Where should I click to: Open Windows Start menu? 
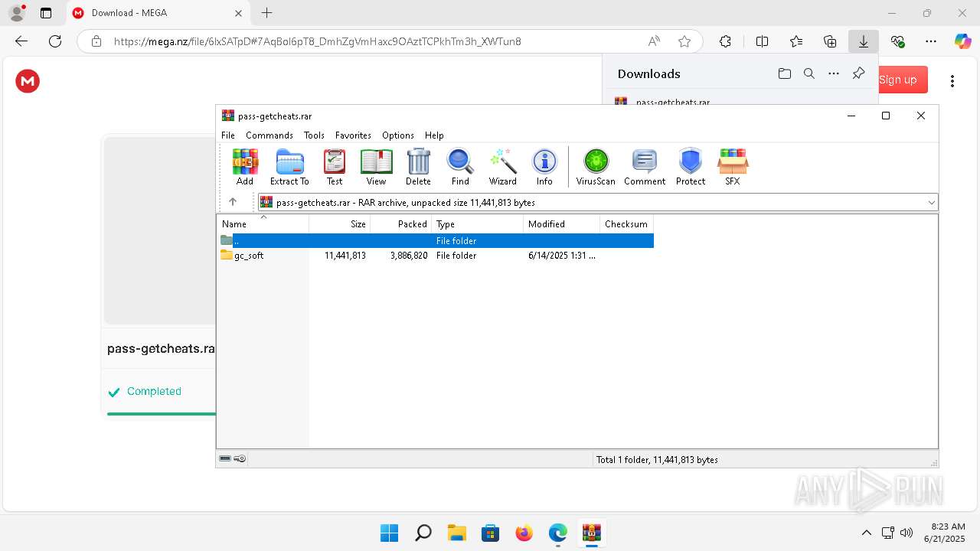(389, 533)
